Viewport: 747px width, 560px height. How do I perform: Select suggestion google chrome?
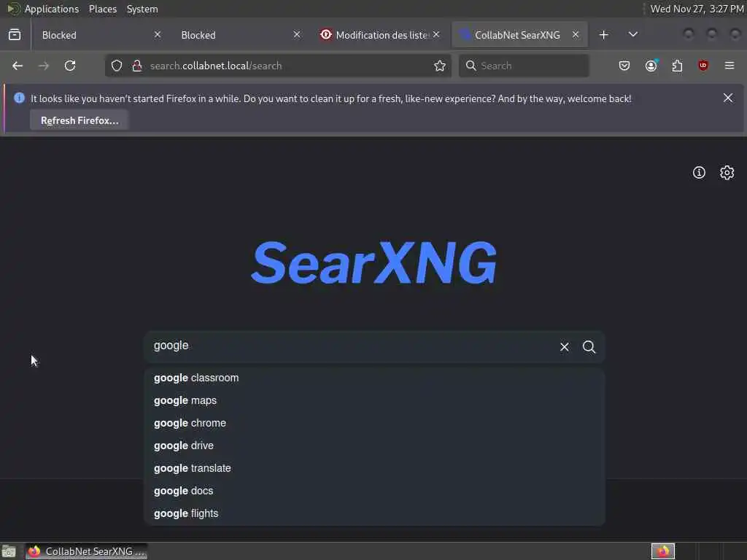(374, 423)
